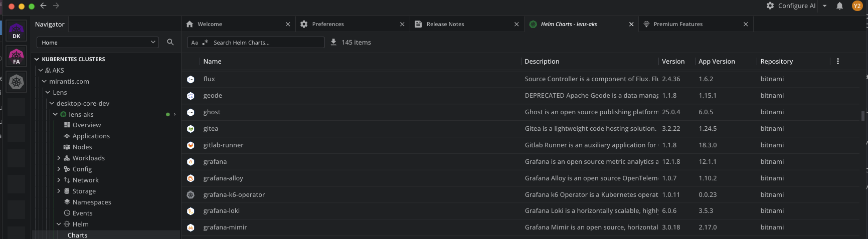Expand the Config tree item

pyautogui.click(x=59, y=169)
